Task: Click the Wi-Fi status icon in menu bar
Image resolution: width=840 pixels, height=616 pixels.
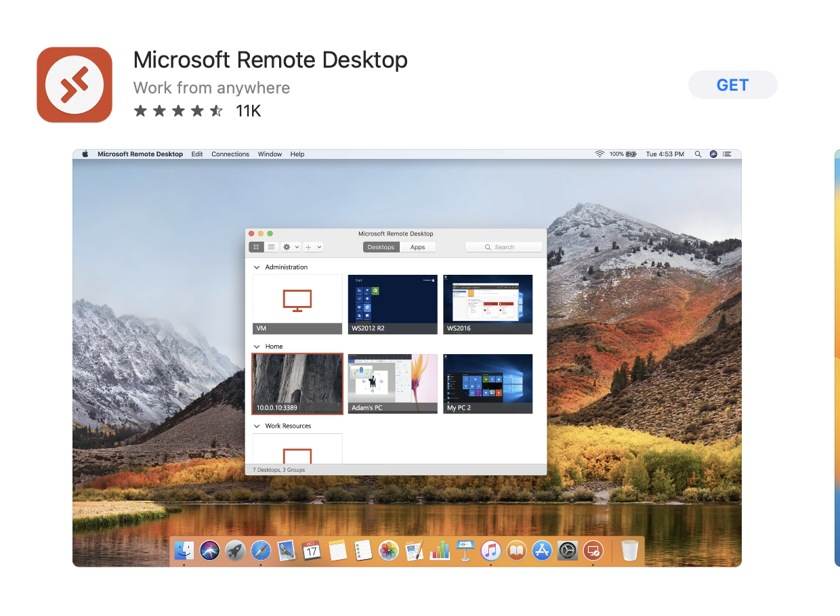Action: [600, 154]
